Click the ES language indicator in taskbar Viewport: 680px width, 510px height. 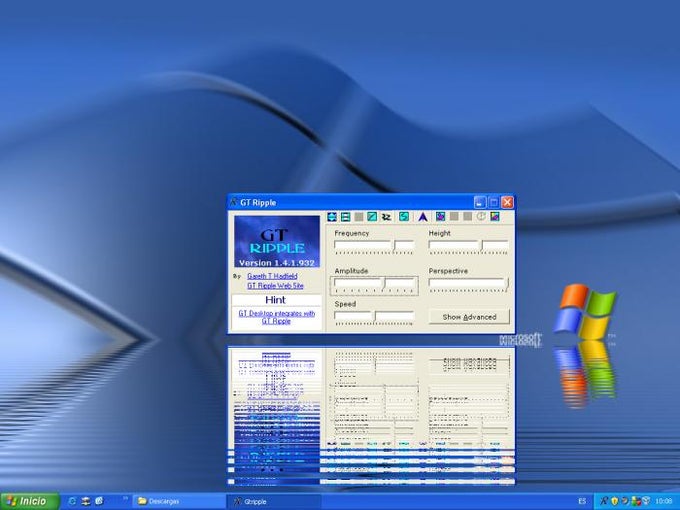click(x=582, y=501)
